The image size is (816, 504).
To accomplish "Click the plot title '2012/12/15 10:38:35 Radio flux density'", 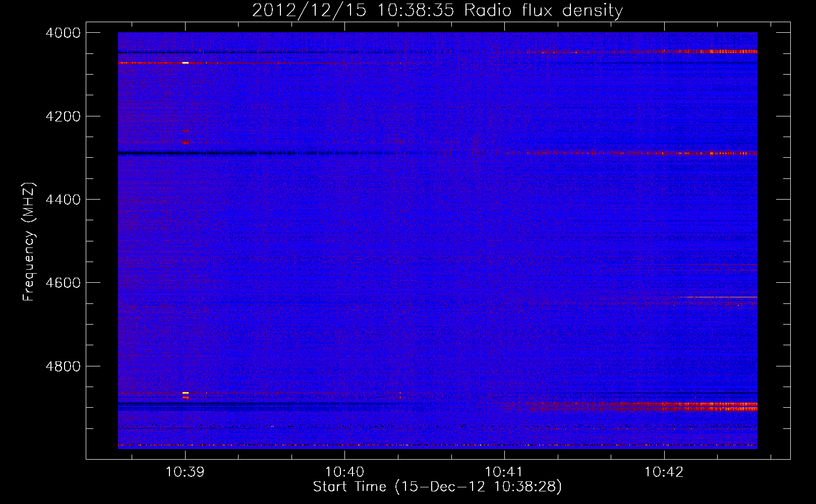I will point(437,10).
